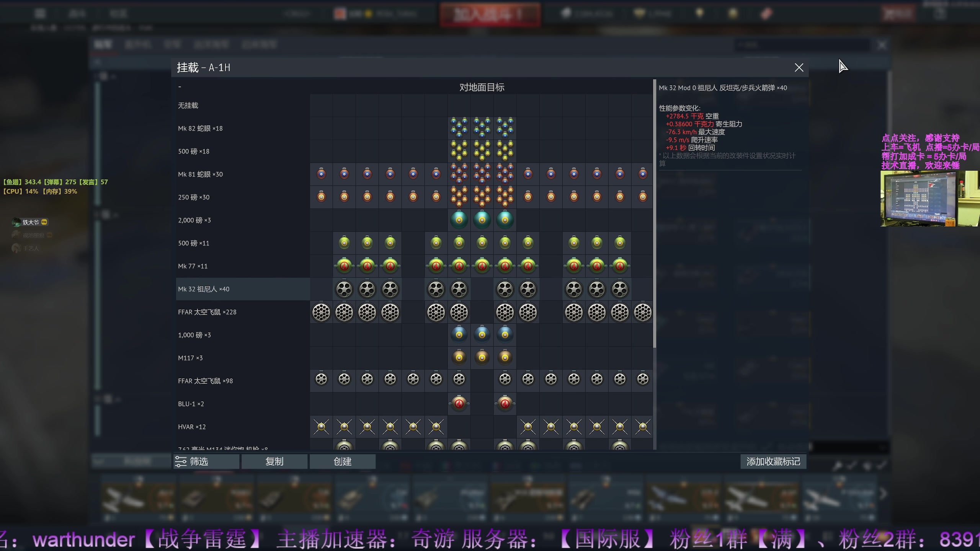Click rightmost HVAR ×12 rocket icon
Screen dimensions: 980x551
pyautogui.click(x=643, y=427)
